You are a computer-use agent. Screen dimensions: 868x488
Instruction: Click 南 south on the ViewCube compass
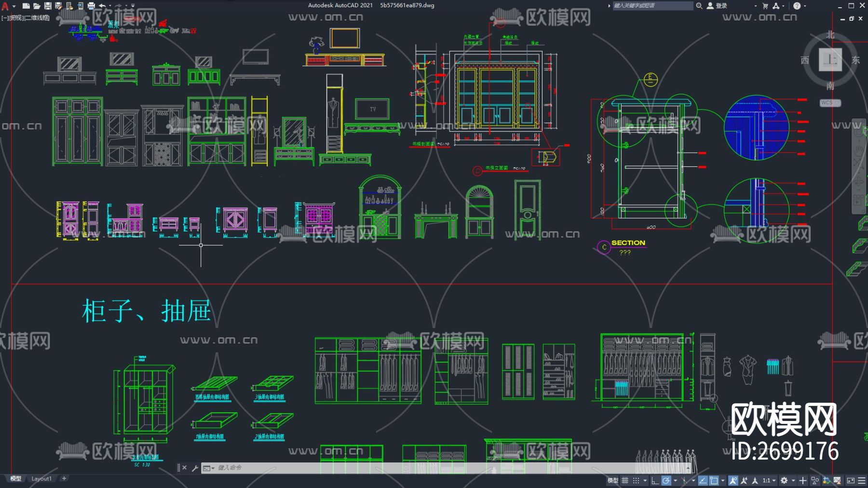coord(830,86)
